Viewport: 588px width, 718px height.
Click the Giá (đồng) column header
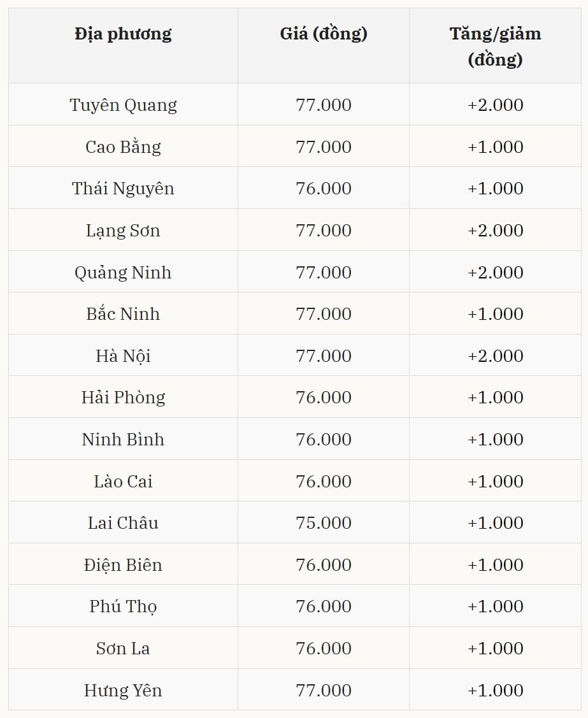click(324, 33)
